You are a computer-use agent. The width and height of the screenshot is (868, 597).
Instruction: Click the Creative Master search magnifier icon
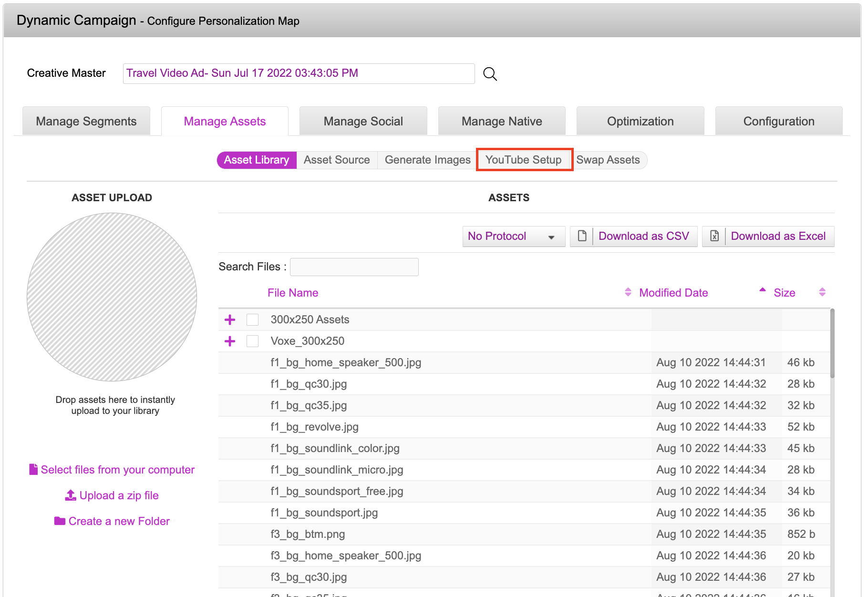coord(490,74)
